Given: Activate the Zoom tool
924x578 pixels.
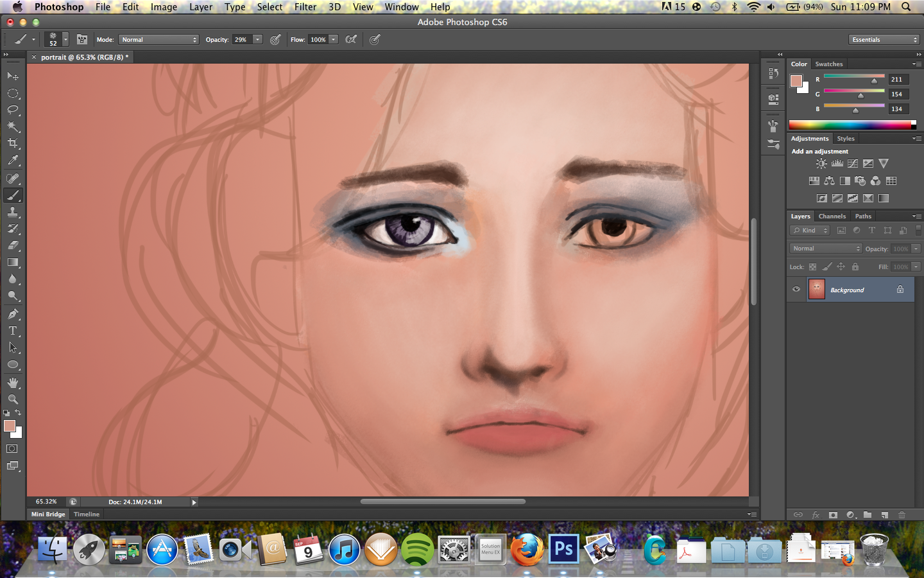Looking at the screenshot, I should tap(13, 399).
